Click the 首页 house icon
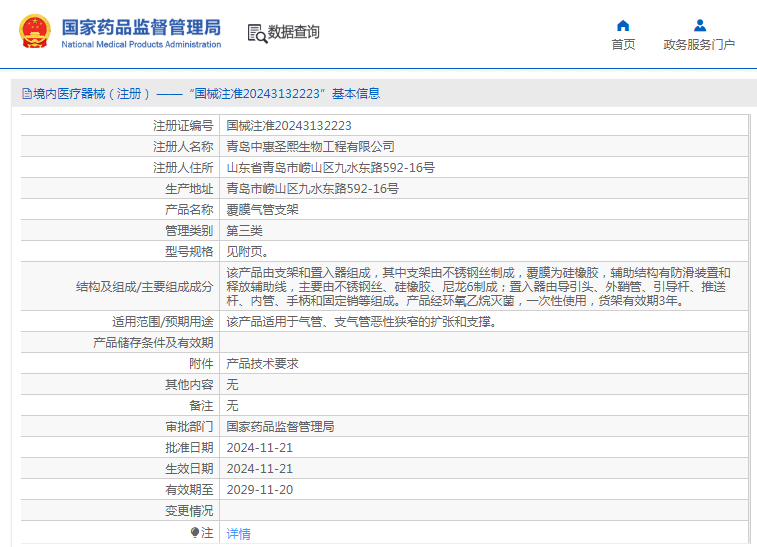757x547 pixels. pos(623,26)
